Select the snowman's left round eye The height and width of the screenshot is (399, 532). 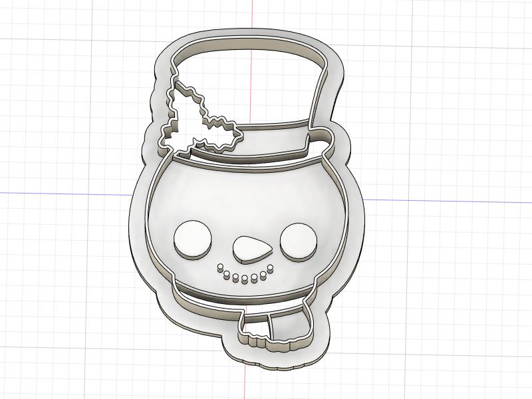192,239
